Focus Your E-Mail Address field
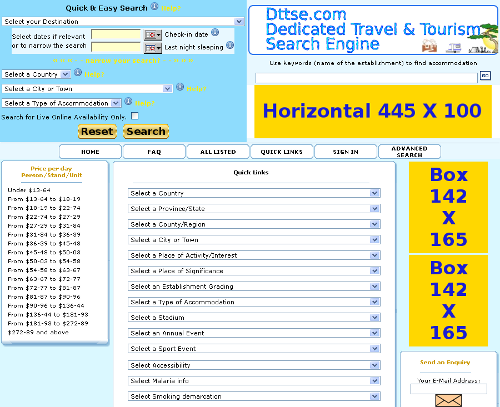Image resolution: width=500 pixels, height=407 pixels. point(448,388)
